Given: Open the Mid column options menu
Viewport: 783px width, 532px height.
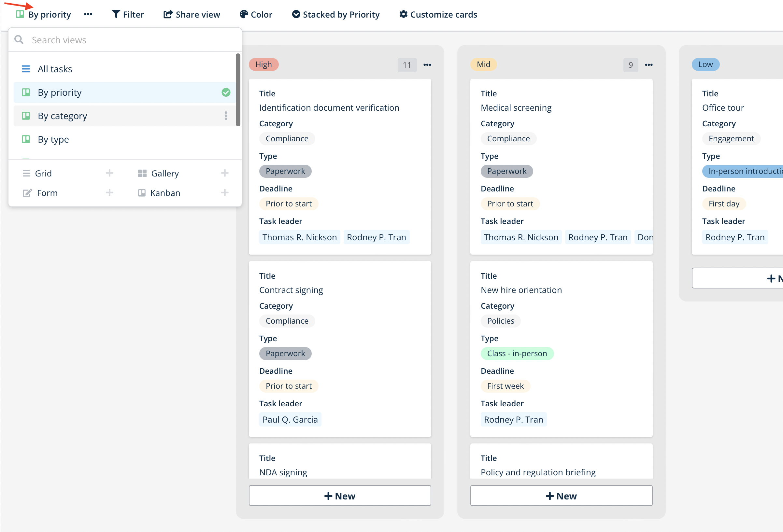Looking at the screenshot, I should [648, 65].
